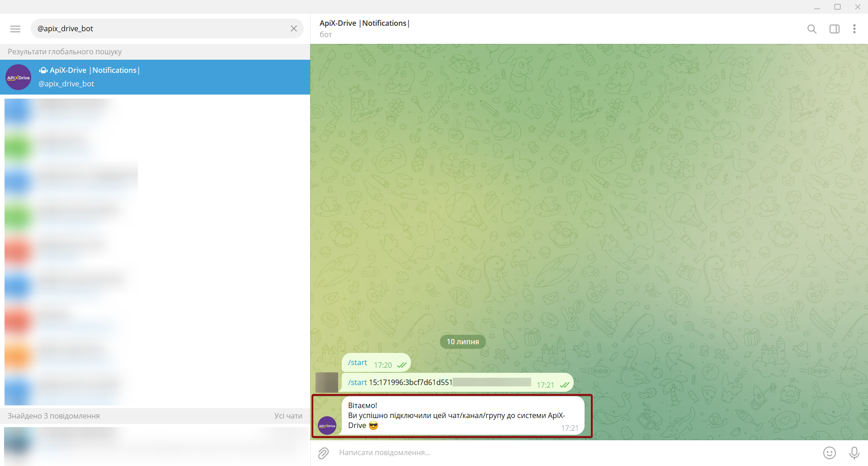868x466 pixels.
Task: Select the Усі чати filter link
Action: pyautogui.click(x=288, y=416)
